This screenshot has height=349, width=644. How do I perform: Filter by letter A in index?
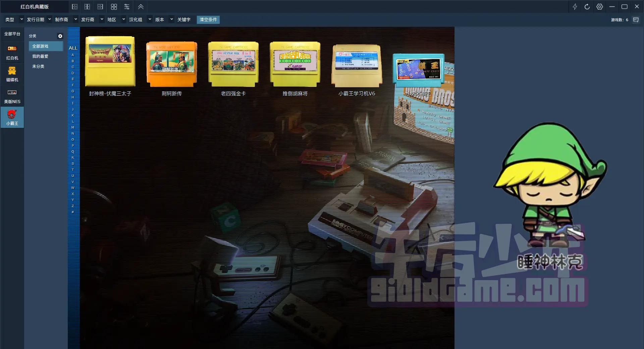(73, 55)
